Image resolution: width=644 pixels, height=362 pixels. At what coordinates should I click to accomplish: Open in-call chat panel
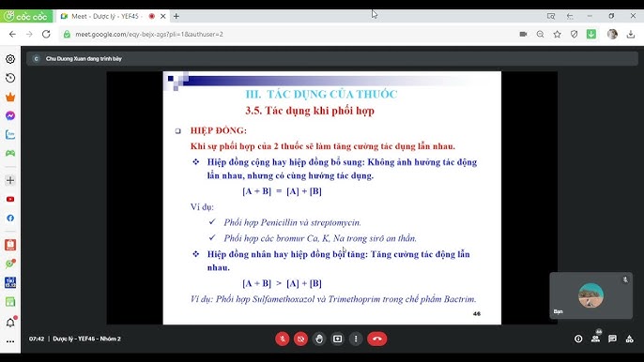612,339
